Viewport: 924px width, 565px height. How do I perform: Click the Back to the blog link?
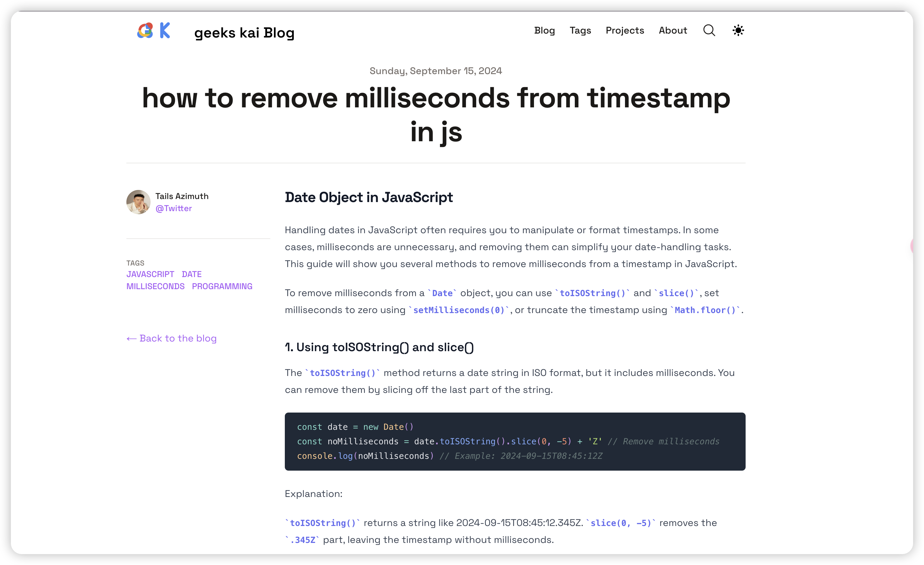pyautogui.click(x=171, y=338)
